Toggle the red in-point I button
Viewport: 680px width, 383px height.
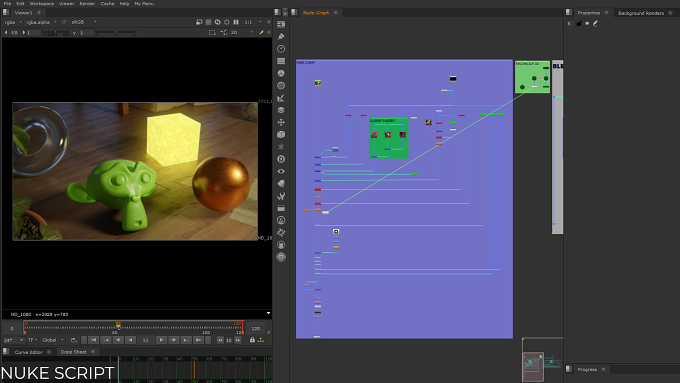(x=84, y=340)
